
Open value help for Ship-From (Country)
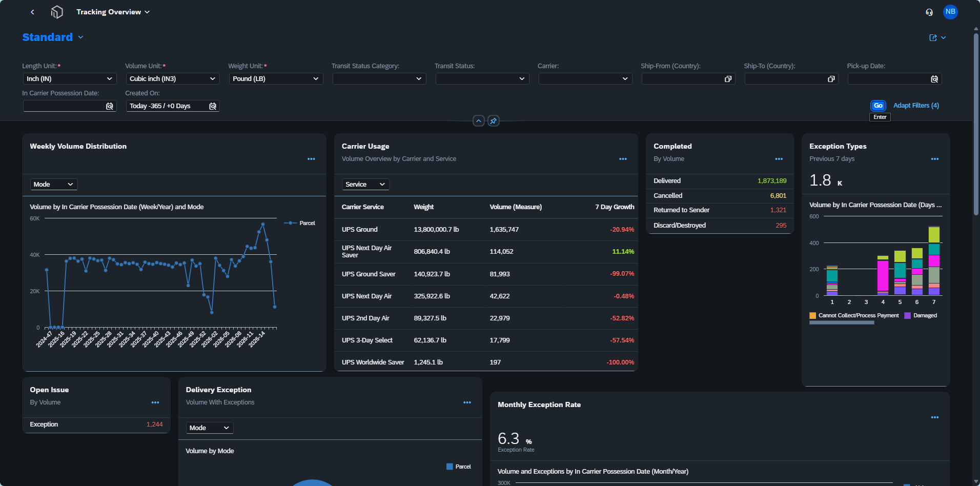(728, 79)
